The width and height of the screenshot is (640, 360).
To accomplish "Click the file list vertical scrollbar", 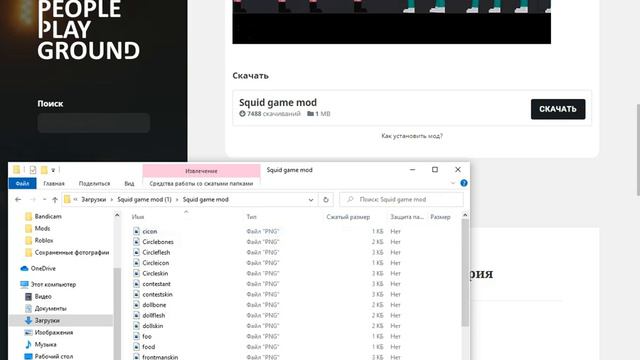I will tap(465, 273).
